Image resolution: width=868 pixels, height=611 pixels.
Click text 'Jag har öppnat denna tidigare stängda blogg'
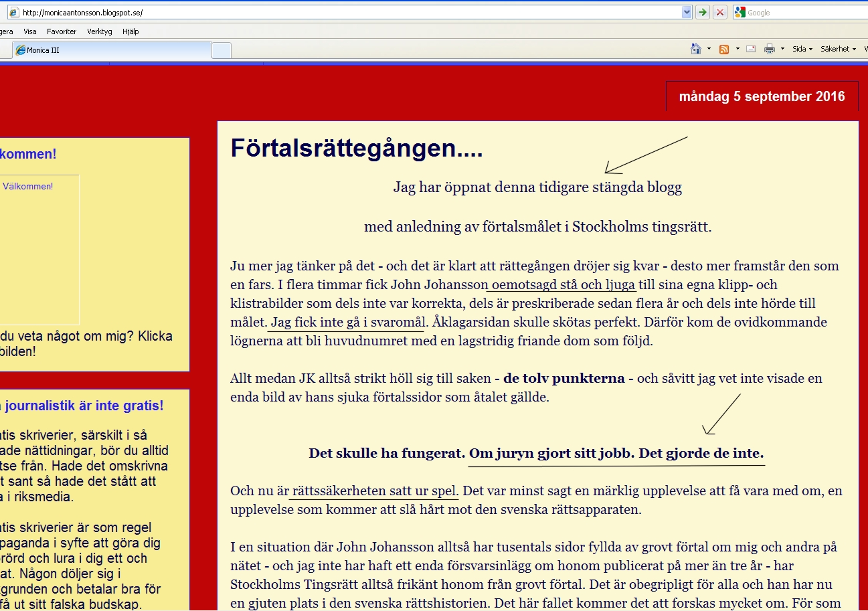pyautogui.click(x=537, y=187)
